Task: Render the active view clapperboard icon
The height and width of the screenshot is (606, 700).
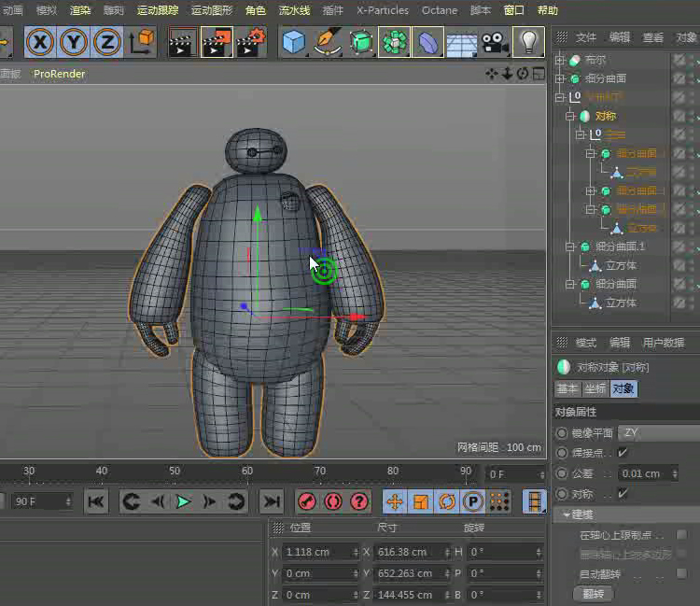Action: pos(183,42)
